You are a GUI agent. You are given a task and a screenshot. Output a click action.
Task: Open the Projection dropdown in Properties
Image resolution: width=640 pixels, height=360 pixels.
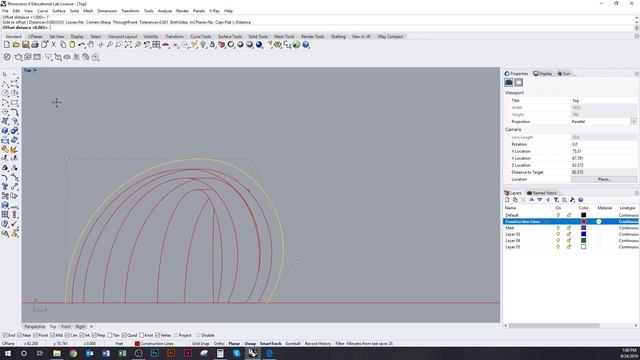coord(633,122)
